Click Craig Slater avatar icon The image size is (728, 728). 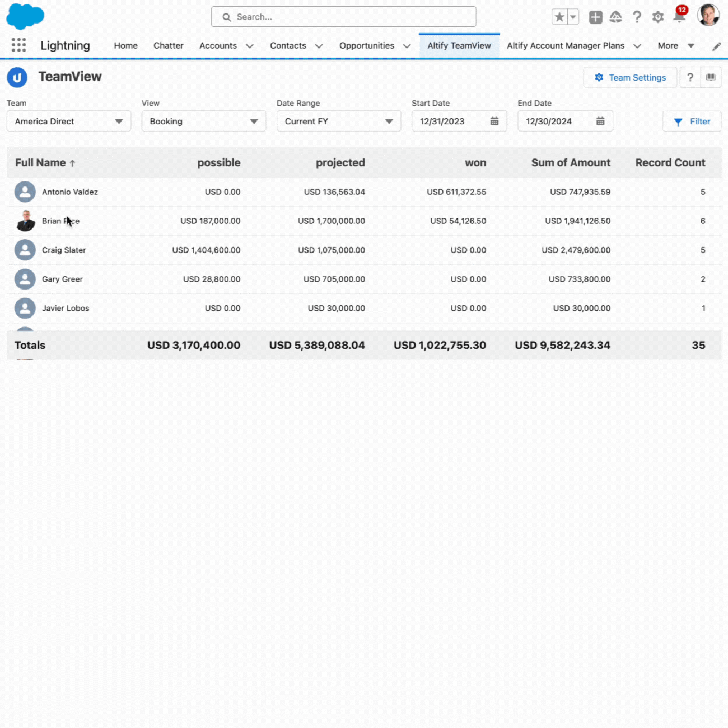[25, 250]
